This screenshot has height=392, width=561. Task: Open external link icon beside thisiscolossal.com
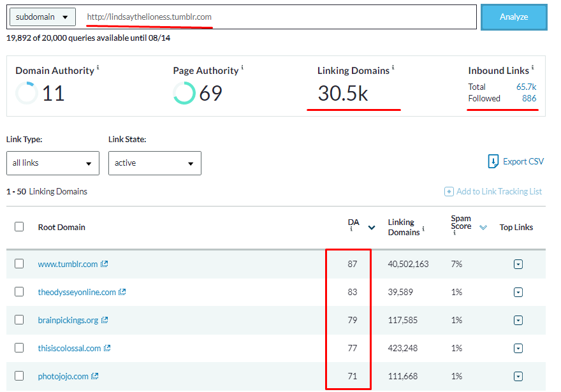pyautogui.click(x=107, y=348)
